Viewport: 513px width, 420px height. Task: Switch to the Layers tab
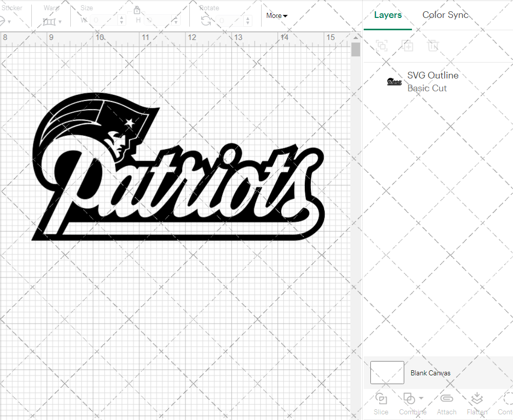[388, 15]
